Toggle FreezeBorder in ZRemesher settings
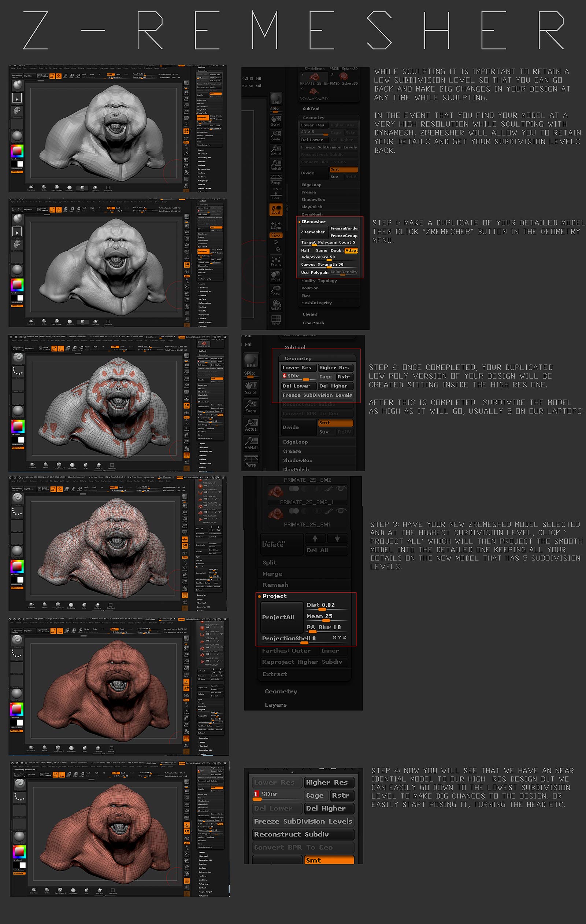 coord(344,228)
